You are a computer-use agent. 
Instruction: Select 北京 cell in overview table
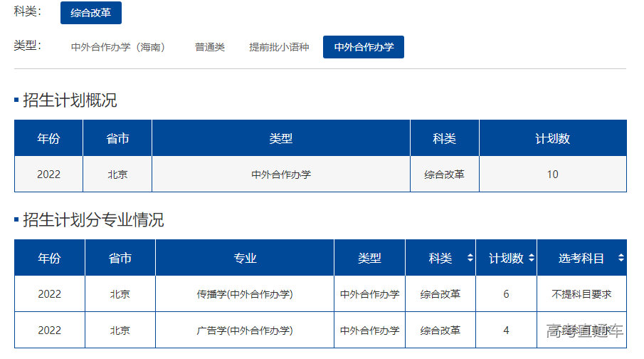click(117, 175)
